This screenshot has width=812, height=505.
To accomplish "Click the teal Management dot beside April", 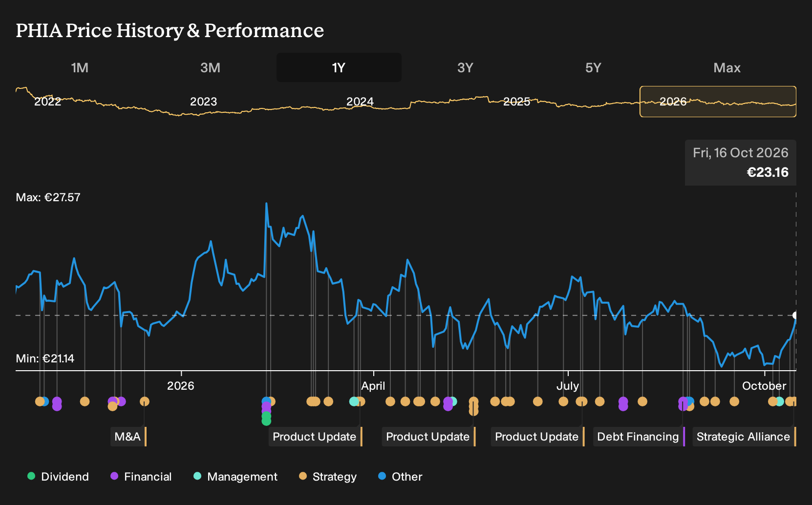I will click(354, 401).
